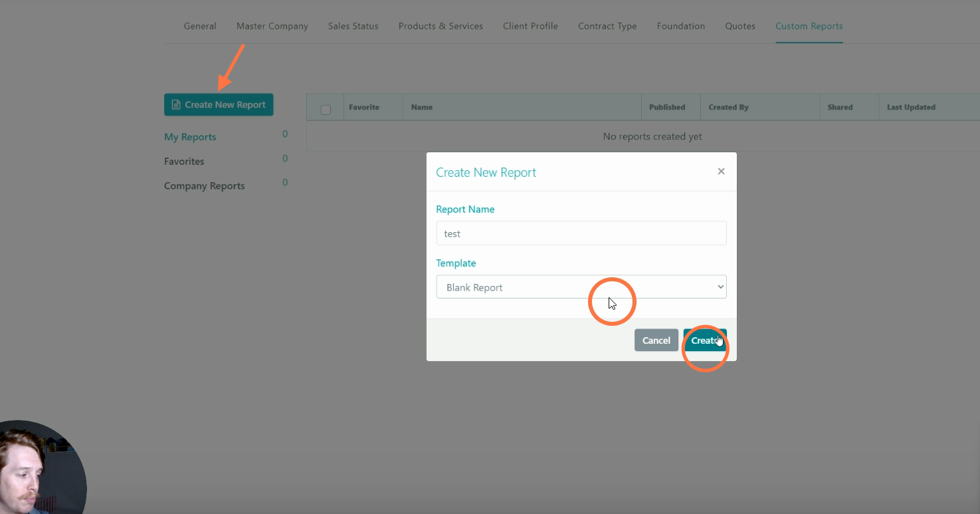Image resolution: width=980 pixels, height=514 pixels.
Task: Select the Custom Reports tab
Action: 809,26
